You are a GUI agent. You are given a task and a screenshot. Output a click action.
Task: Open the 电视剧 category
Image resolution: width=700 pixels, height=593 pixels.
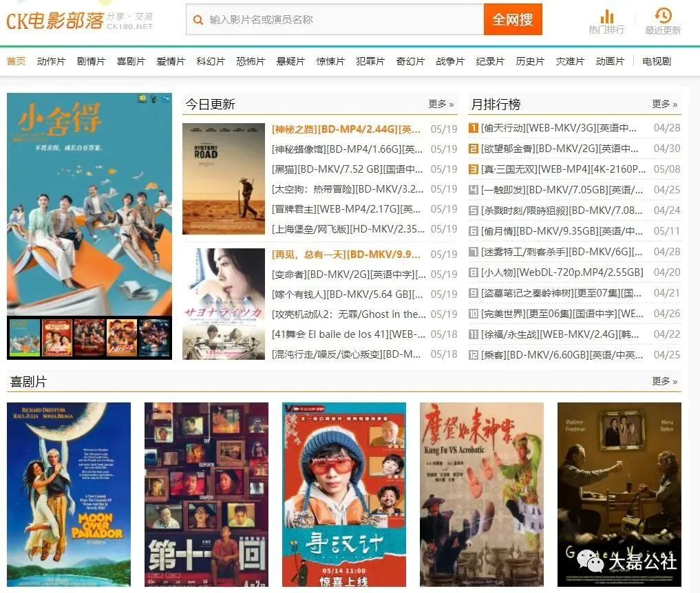tap(657, 61)
